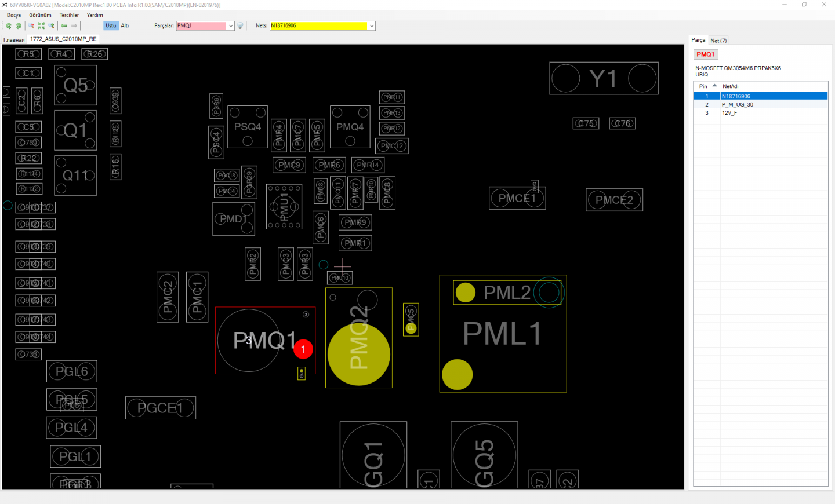Click the light bulb highlight icon
835x504 pixels.
pyautogui.click(x=240, y=25)
